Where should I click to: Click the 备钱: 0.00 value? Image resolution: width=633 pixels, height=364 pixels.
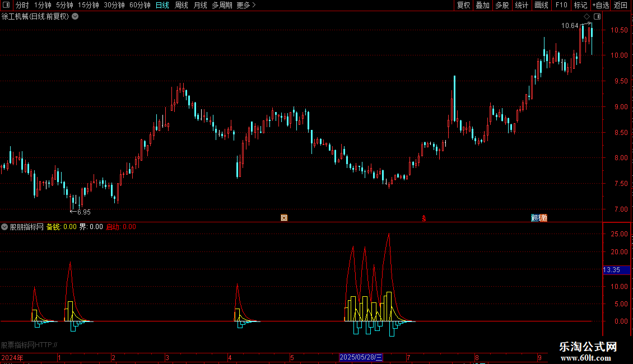point(62,227)
